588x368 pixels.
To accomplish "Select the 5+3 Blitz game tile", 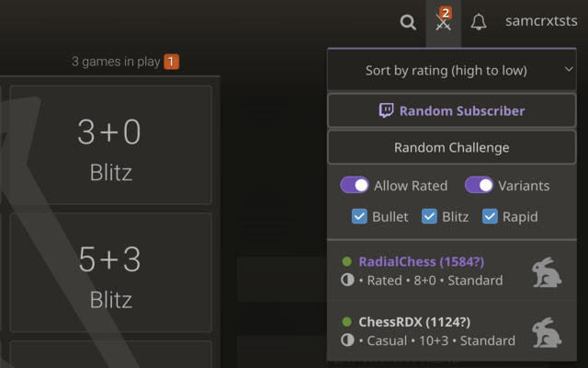I will 110,273.
